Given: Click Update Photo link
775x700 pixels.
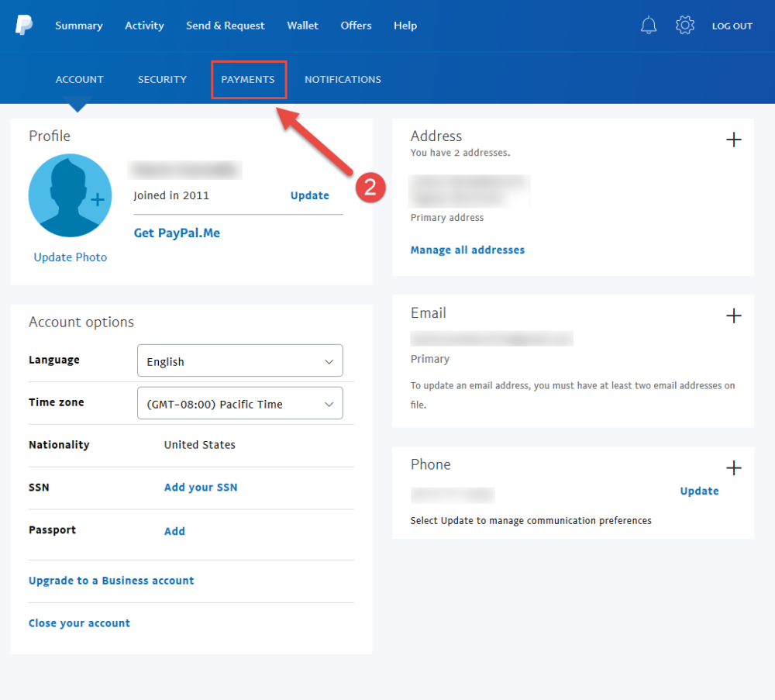Looking at the screenshot, I should pyautogui.click(x=71, y=257).
